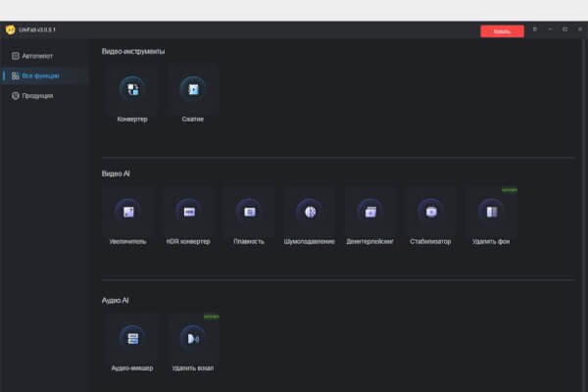Viewport: 588px width, 392px height.
Task: Go to the Автопилот sidebar section
Action: click(x=44, y=56)
